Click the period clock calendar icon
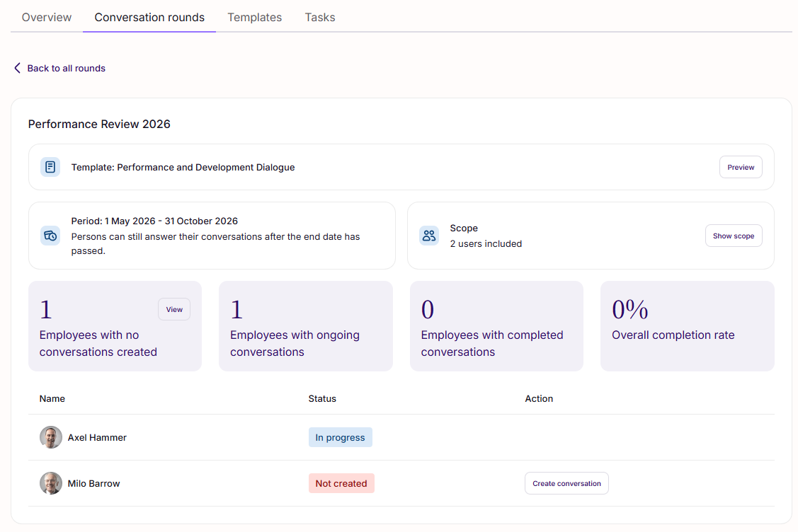The width and height of the screenshot is (798, 532). [x=50, y=236]
